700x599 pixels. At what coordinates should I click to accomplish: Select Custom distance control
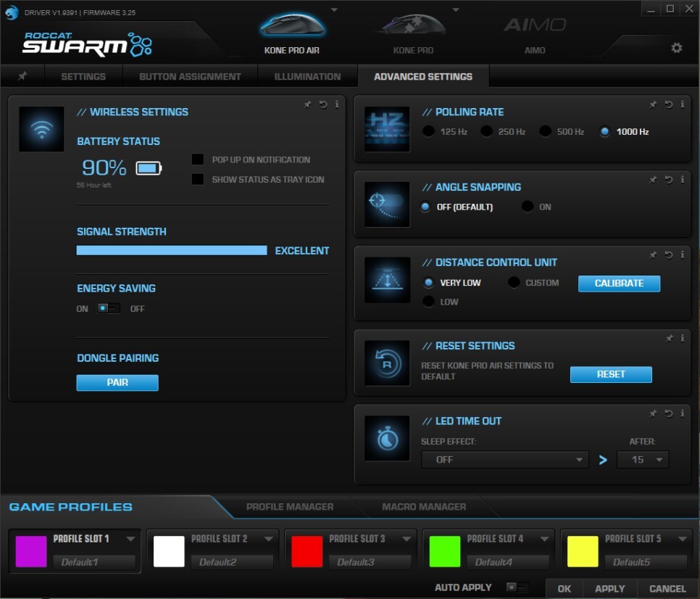click(514, 282)
